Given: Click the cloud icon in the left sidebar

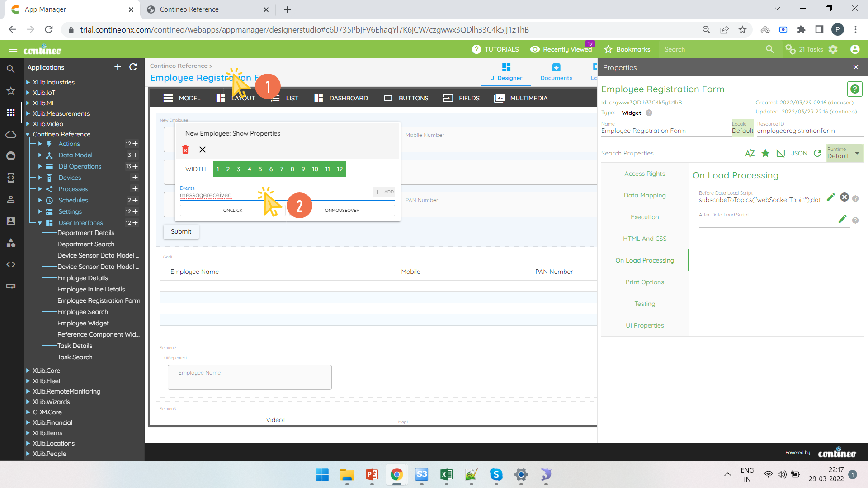Looking at the screenshot, I should [11, 134].
